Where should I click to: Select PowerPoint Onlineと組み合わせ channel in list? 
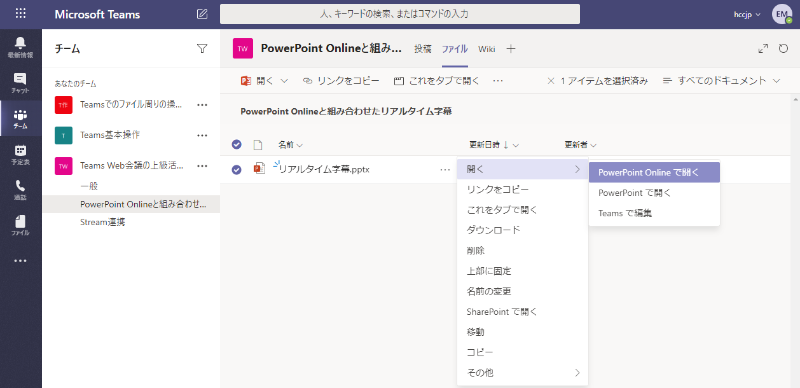tap(131, 204)
